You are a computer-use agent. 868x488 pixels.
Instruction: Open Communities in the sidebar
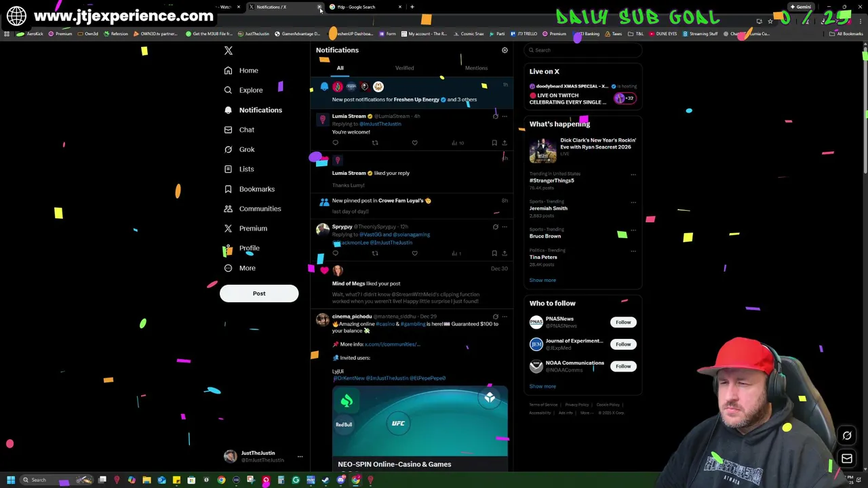252,209
